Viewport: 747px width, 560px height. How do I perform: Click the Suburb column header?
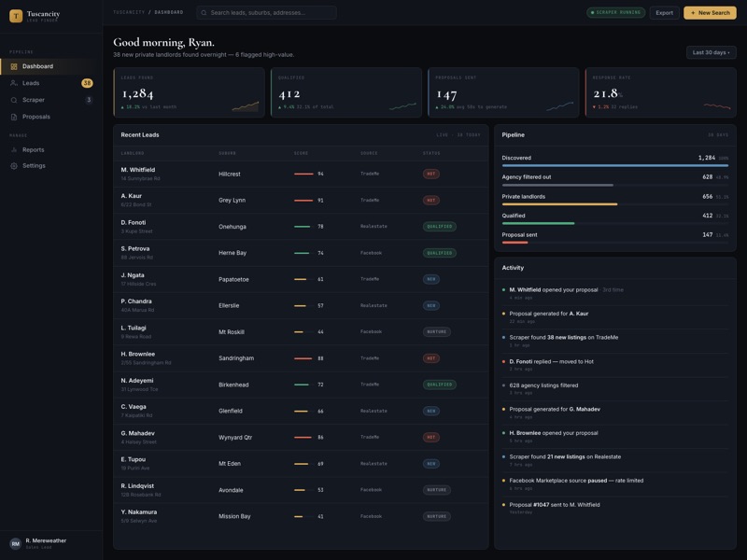coord(227,153)
